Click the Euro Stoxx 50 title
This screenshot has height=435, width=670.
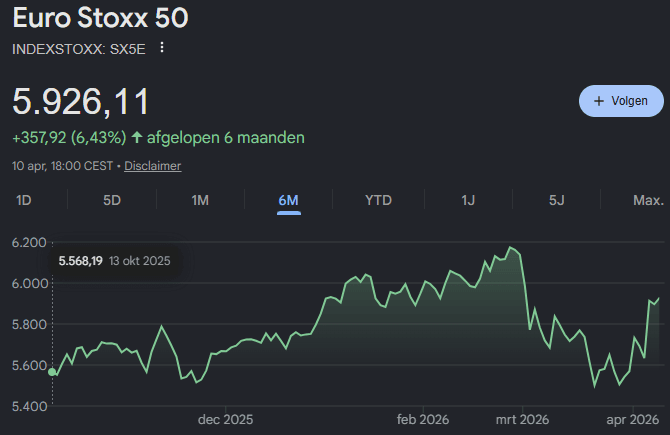pyautogui.click(x=100, y=18)
